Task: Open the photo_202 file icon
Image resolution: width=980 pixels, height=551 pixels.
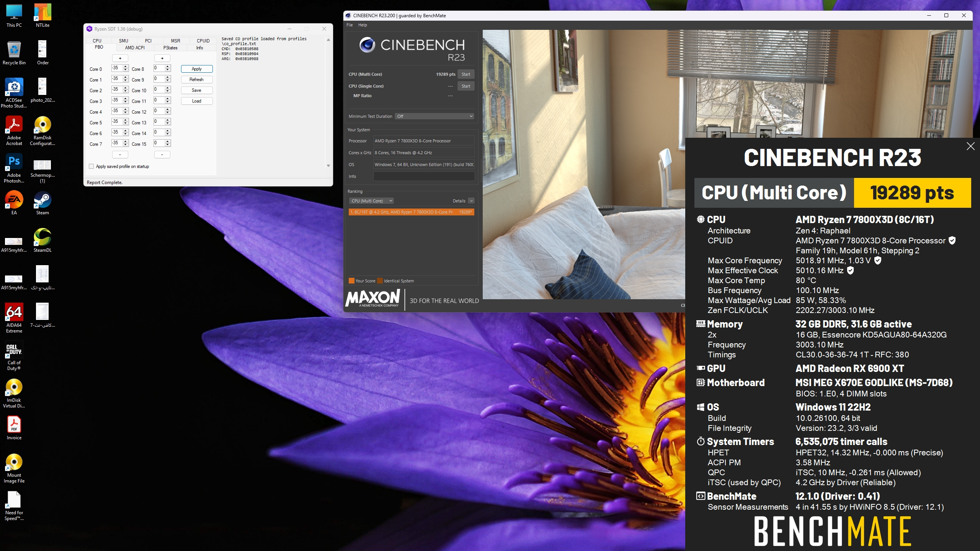Action: click(x=42, y=90)
